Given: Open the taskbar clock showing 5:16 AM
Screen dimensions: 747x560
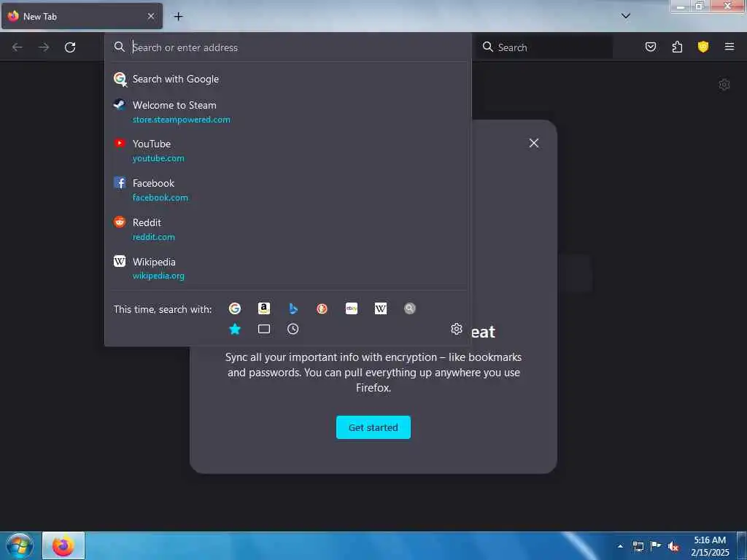Looking at the screenshot, I should click(711, 546).
